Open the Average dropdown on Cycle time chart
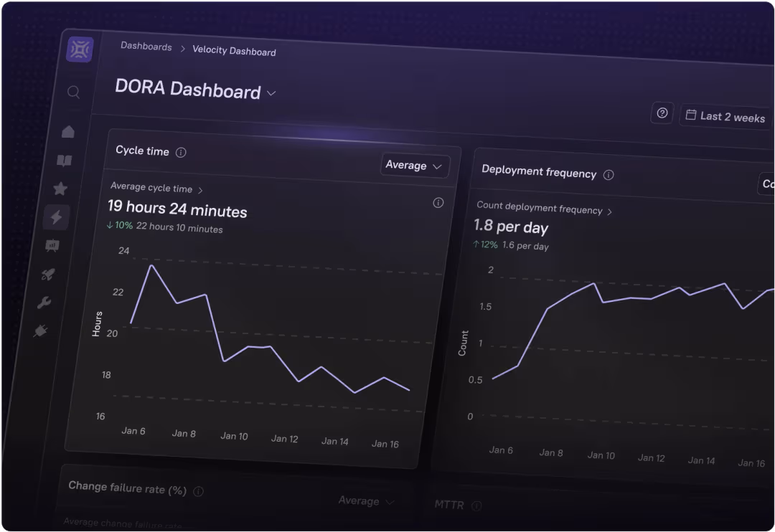The height and width of the screenshot is (532, 775). click(x=414, y=166)
